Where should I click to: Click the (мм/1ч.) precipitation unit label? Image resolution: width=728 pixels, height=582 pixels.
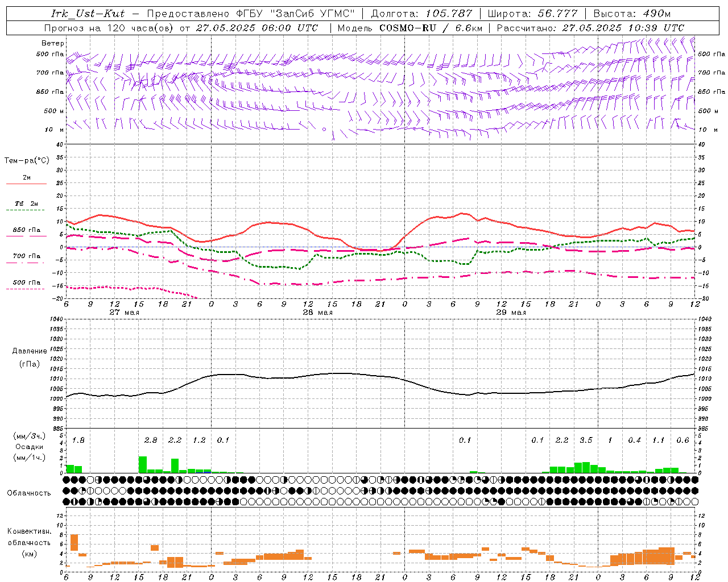pyautogui.click(x=30, y=458)
